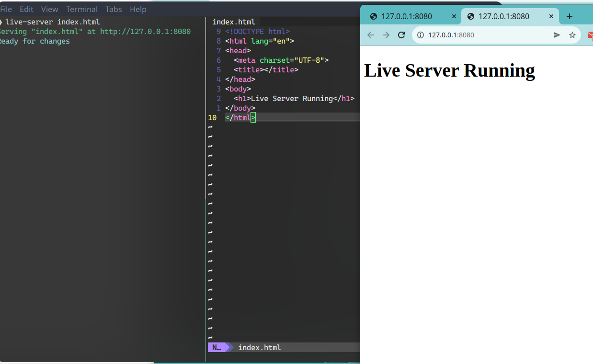Close the second browser tab
This screenshot has height=364, width=593.
[551, 16]
